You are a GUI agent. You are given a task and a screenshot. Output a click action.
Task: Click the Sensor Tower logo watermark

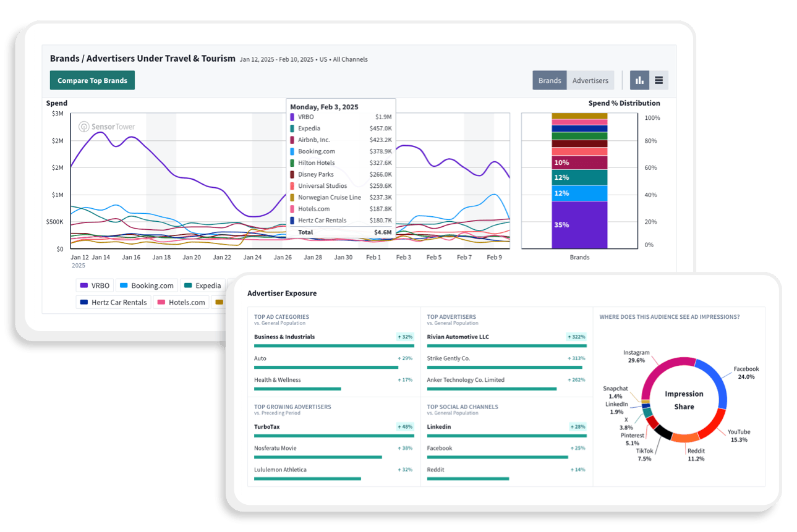[106, 127]
